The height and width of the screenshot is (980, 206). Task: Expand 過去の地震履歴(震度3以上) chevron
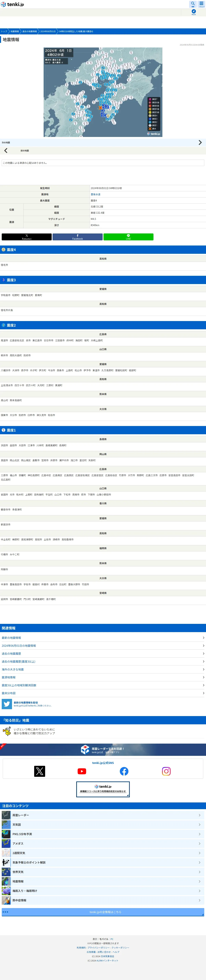(x=203, y=662)
